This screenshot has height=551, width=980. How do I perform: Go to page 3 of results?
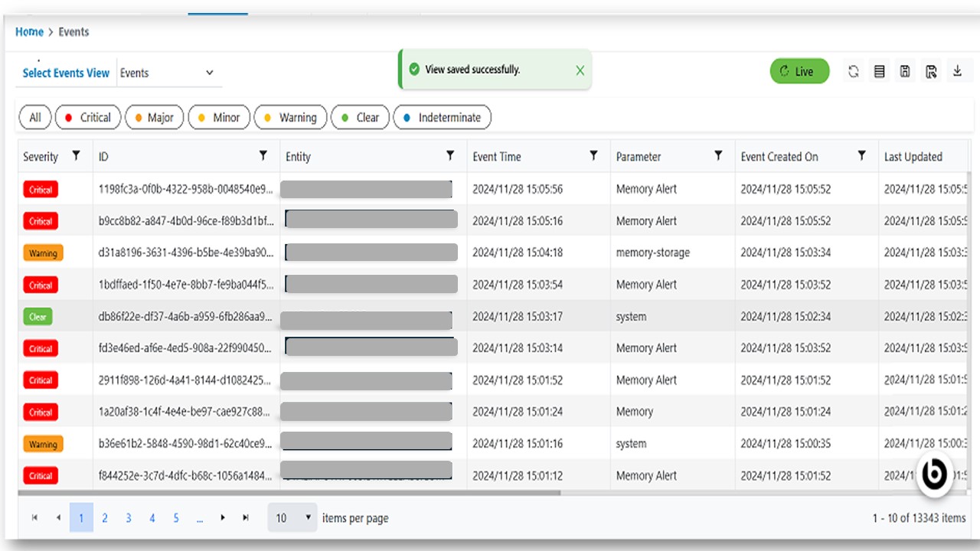tap(129, 518)
